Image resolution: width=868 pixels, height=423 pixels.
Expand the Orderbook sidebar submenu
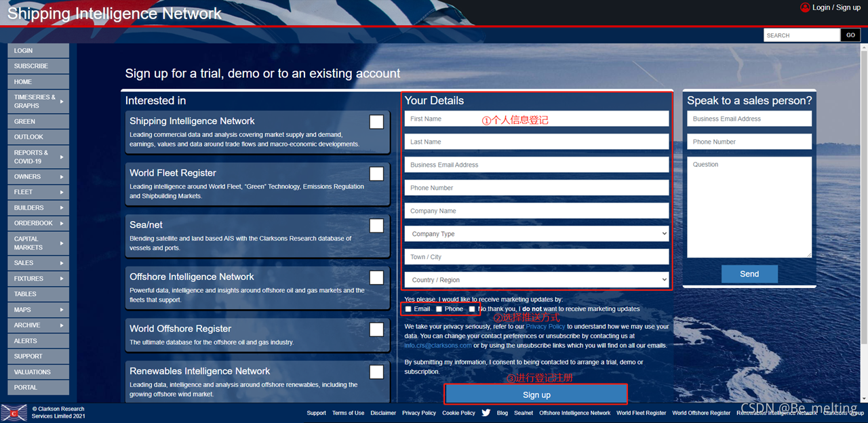[62, 224]
